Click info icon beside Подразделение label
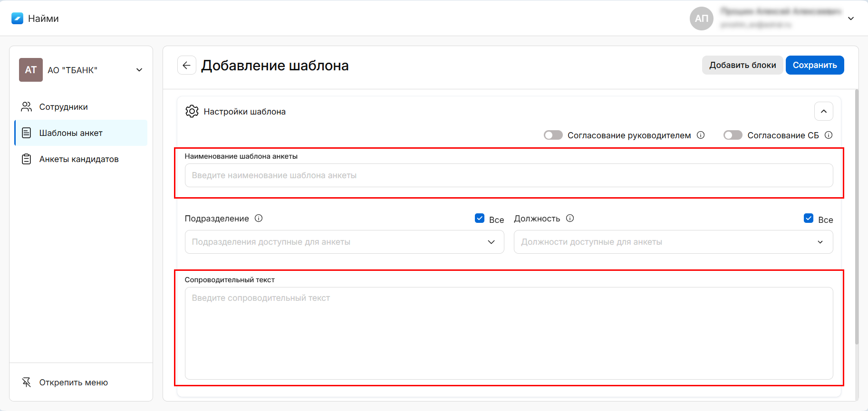Screen dimensions: 868x411 [259, 218]
